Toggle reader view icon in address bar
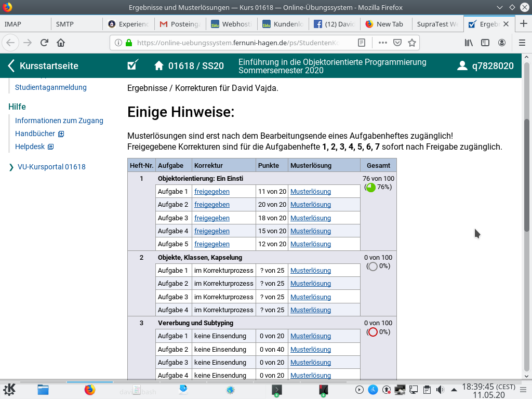The width and height of the screenshot is (532, 399). [x=362, y=43]
